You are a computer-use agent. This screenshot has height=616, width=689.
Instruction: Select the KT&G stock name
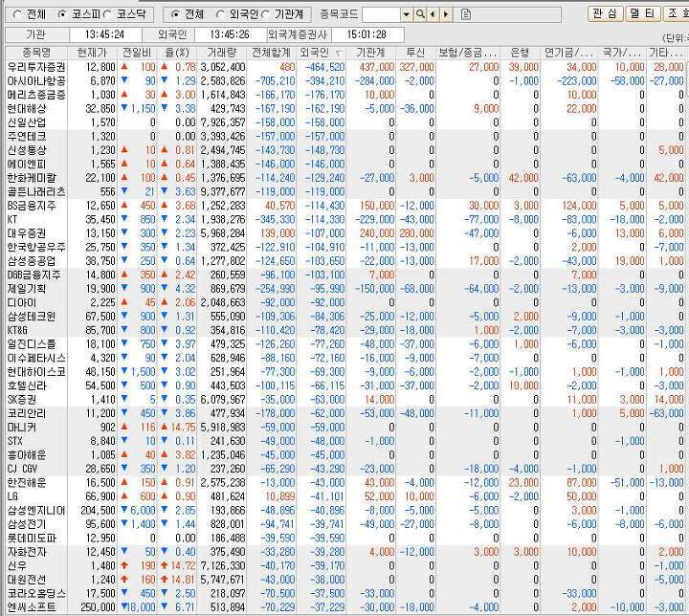pos(17,330)
